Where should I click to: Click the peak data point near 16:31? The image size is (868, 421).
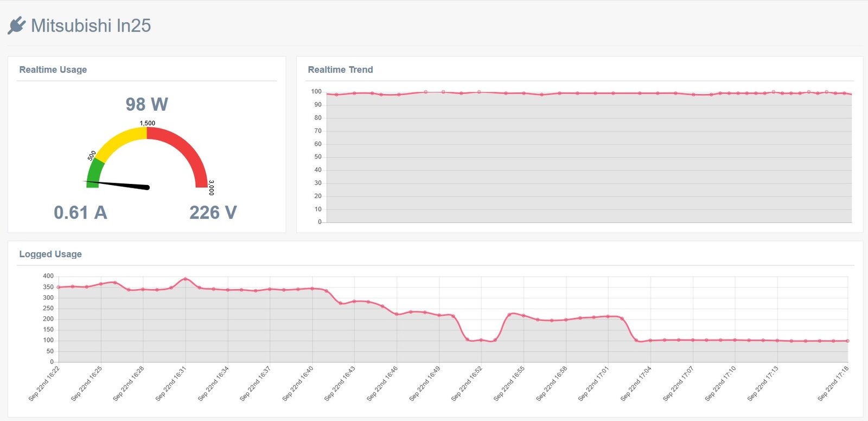[x=186, y=279]
